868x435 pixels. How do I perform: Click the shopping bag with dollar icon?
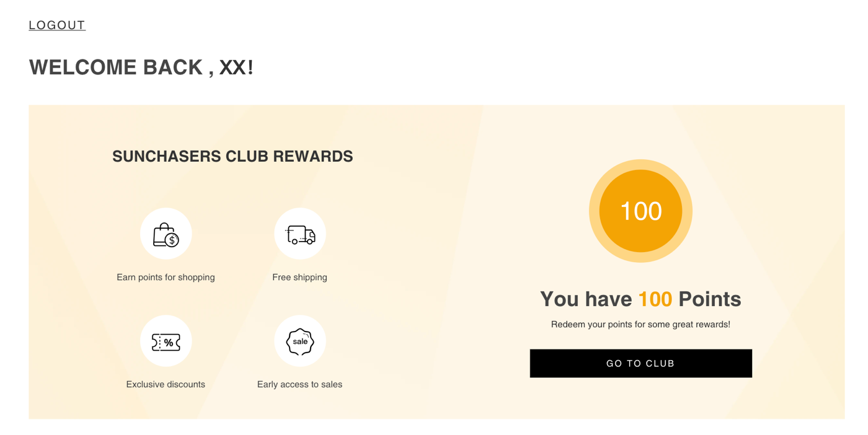tap(166, 235)
